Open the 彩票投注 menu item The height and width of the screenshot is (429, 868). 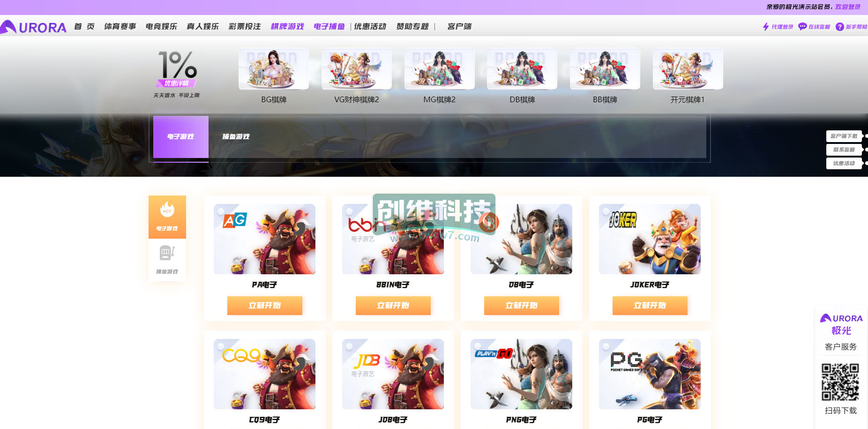click(245, 27)
